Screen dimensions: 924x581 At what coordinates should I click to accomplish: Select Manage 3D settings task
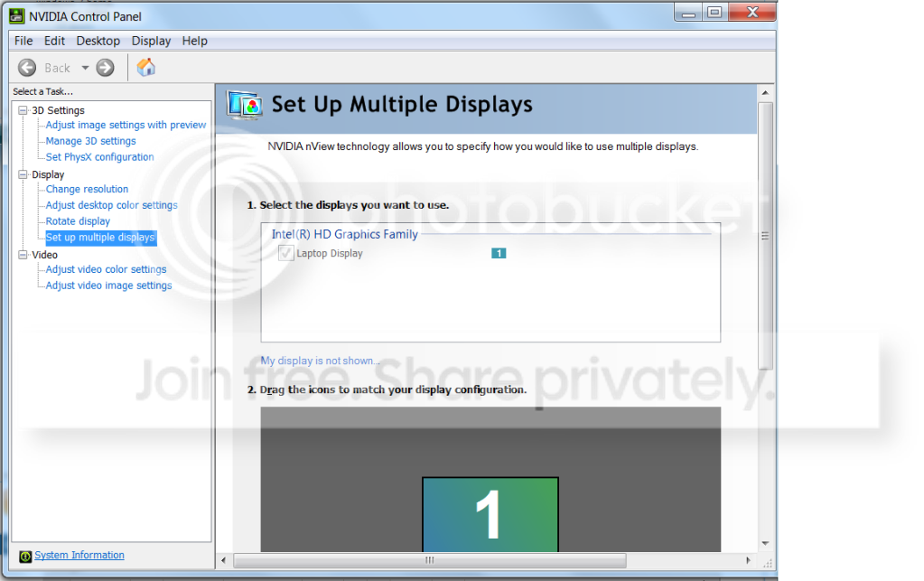tap(90, 141)
